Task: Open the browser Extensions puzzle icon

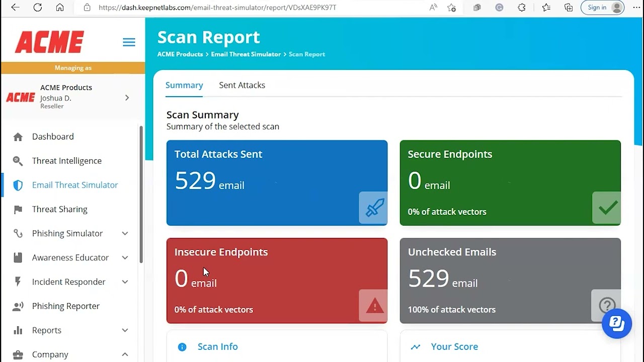Action: (522, 8)
